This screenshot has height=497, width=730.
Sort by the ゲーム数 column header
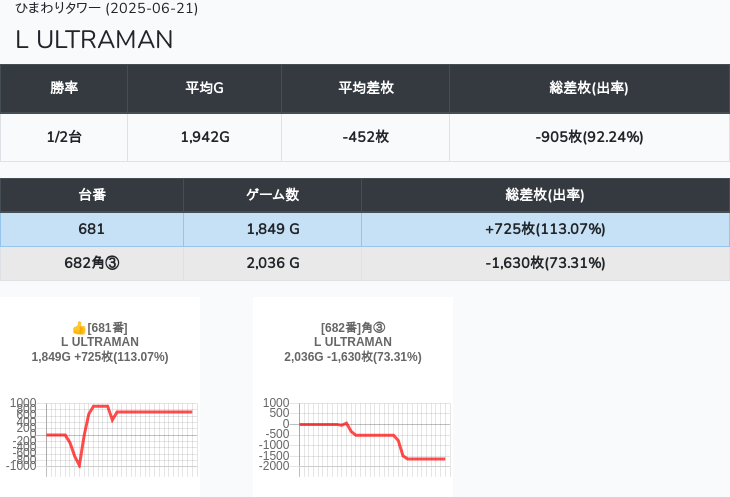click(272, 195)
